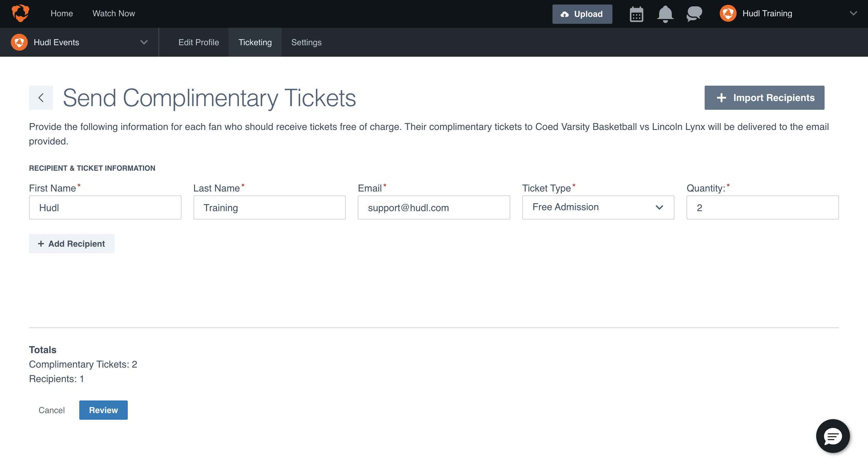868x468 pixels.
Task: Open messages chat bubble icon
Action: [x=694, y=14]
